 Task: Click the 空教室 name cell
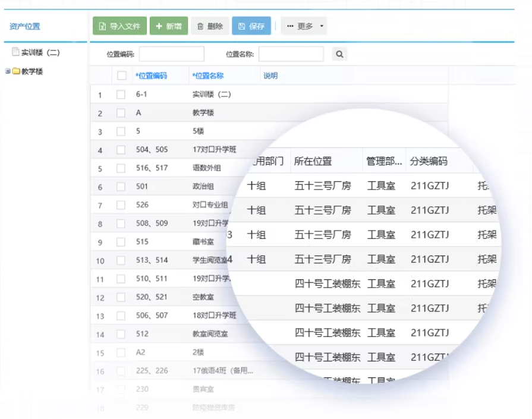tap(203, 297)
